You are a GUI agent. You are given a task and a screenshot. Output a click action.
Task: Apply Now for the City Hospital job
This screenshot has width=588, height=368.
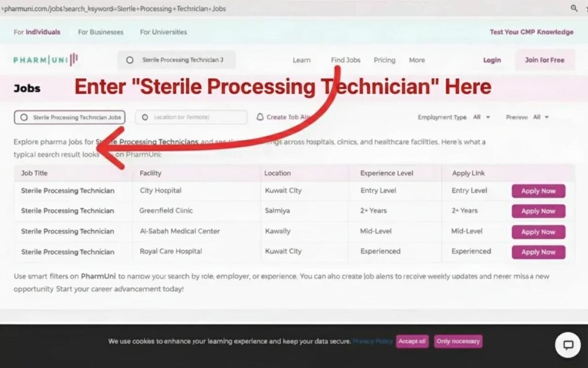[x=538, y=191]
